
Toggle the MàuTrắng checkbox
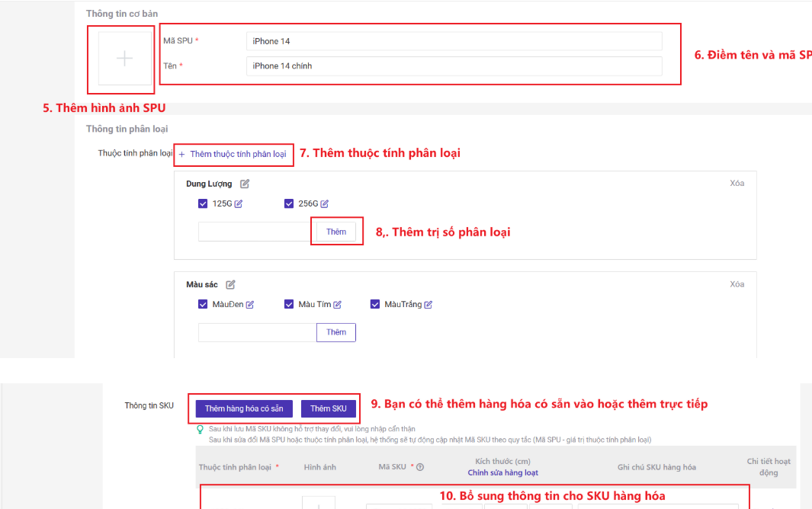(x=375, y=304)
